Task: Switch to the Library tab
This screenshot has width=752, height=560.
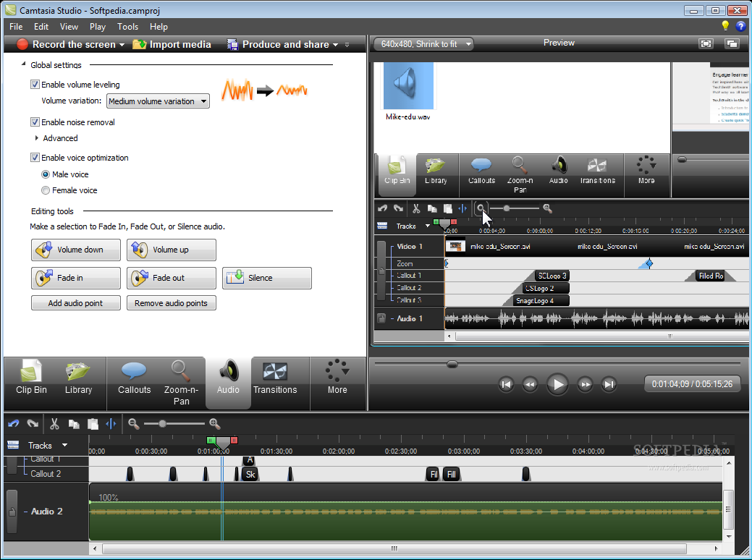Action: [78, 379]
